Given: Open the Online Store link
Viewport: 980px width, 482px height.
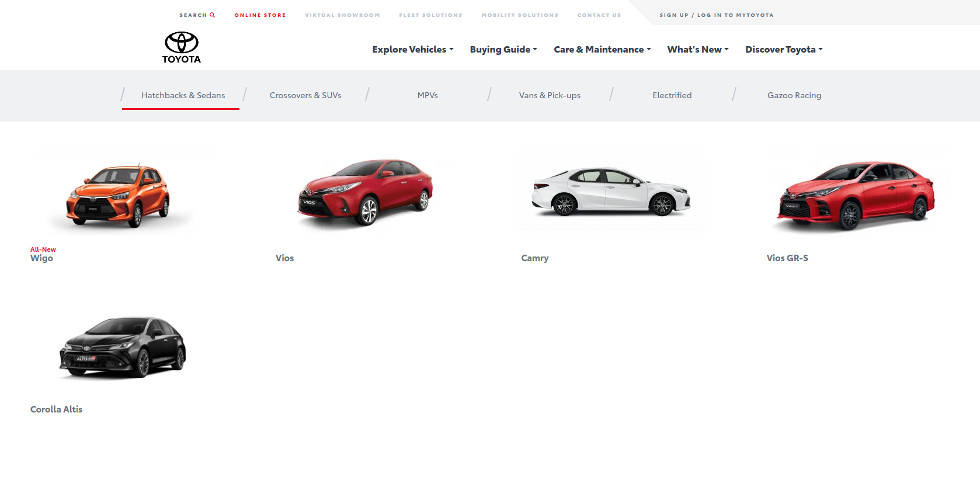Looking at the screenshot, I should coord(260,15).
